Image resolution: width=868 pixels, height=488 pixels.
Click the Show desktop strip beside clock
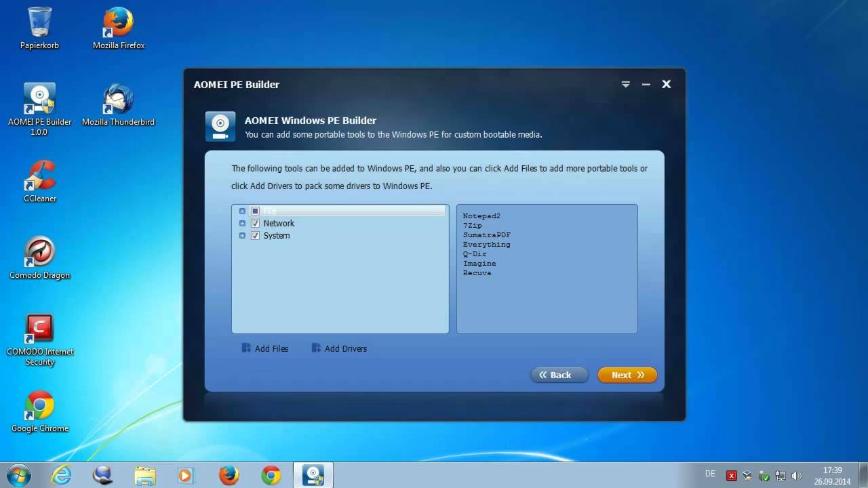tap(863, 475)
